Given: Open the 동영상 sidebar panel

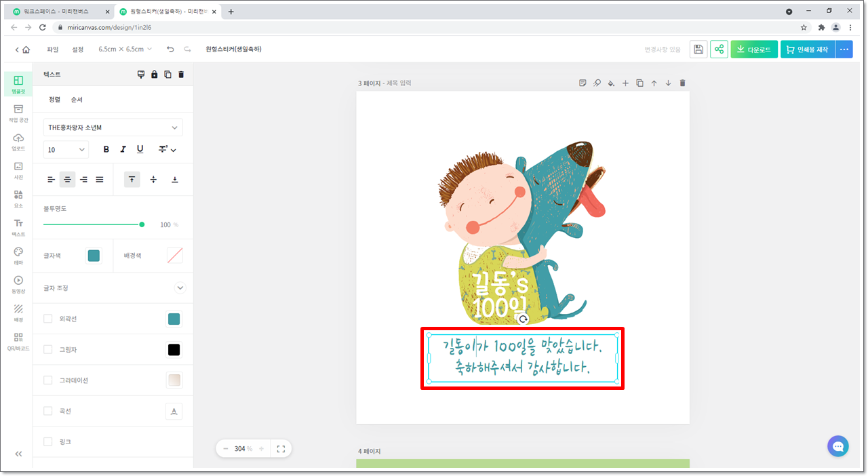Looking at the screenshot, I should (x=18, y=284).
